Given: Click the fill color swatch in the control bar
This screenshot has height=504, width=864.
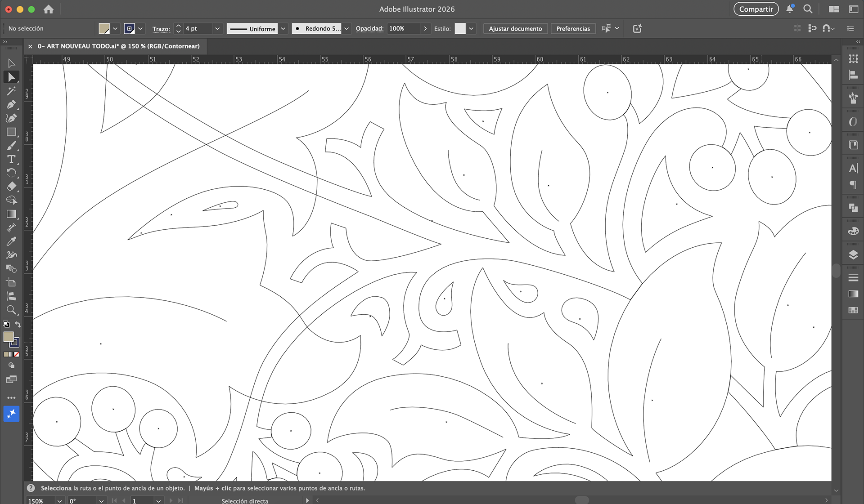Looking at the screenshot, I should pos(104,29).
